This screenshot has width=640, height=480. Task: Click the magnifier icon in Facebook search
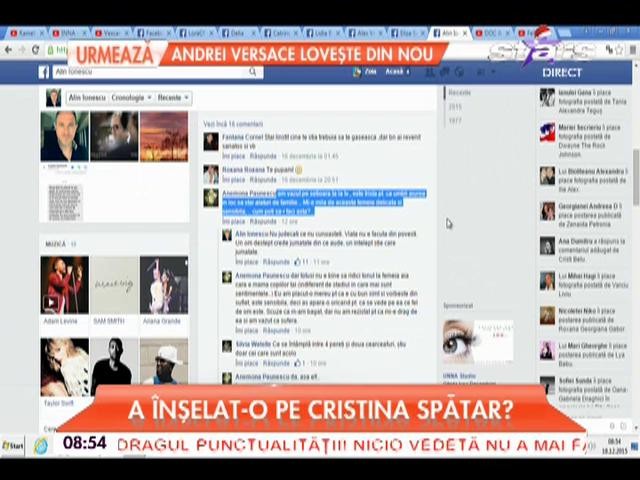[x=253, y=72]
